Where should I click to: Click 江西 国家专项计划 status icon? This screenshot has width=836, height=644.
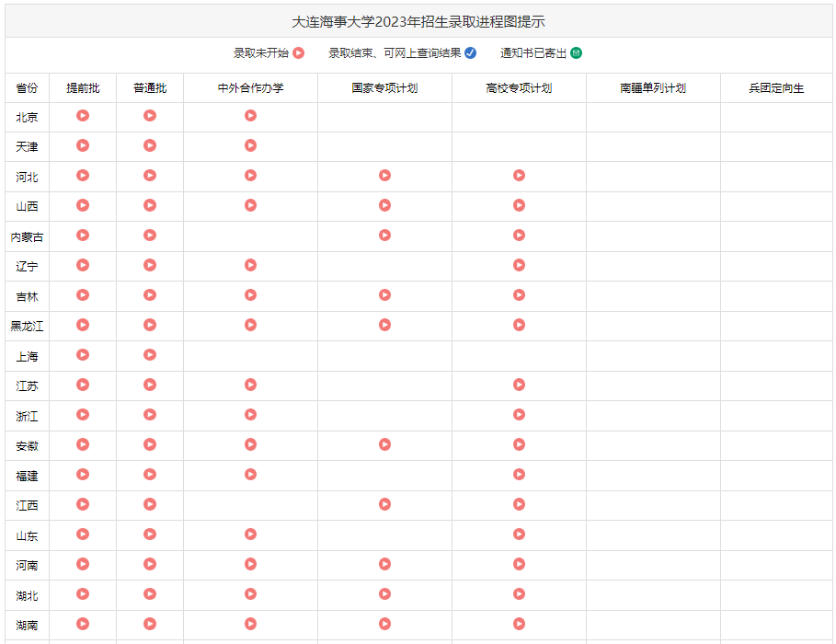coord(384,505)
